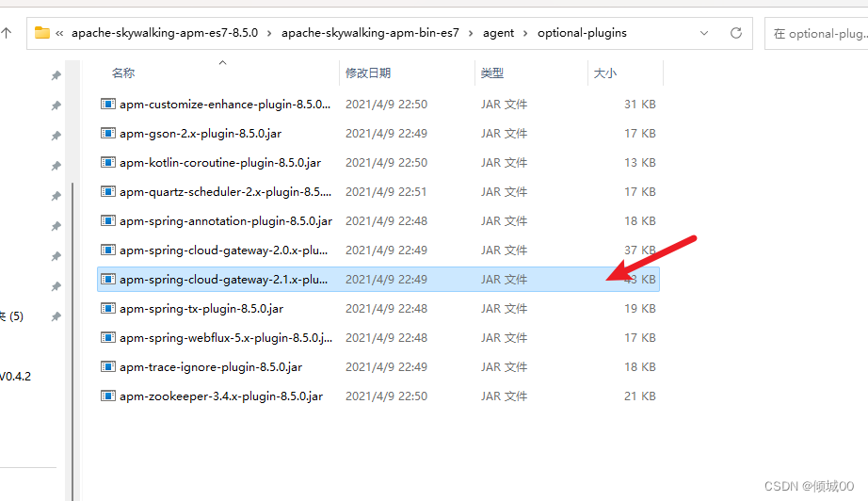Sort by 大小 column header

605,73
